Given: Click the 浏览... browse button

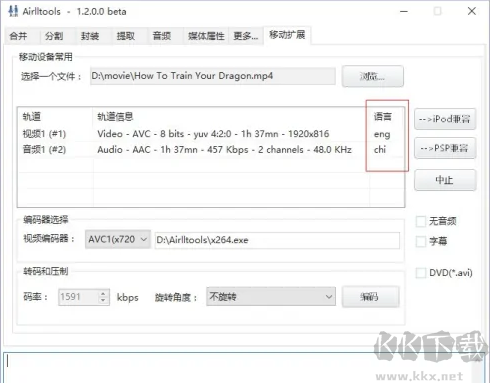Looking at the screenshot, I should coord(373,76).
